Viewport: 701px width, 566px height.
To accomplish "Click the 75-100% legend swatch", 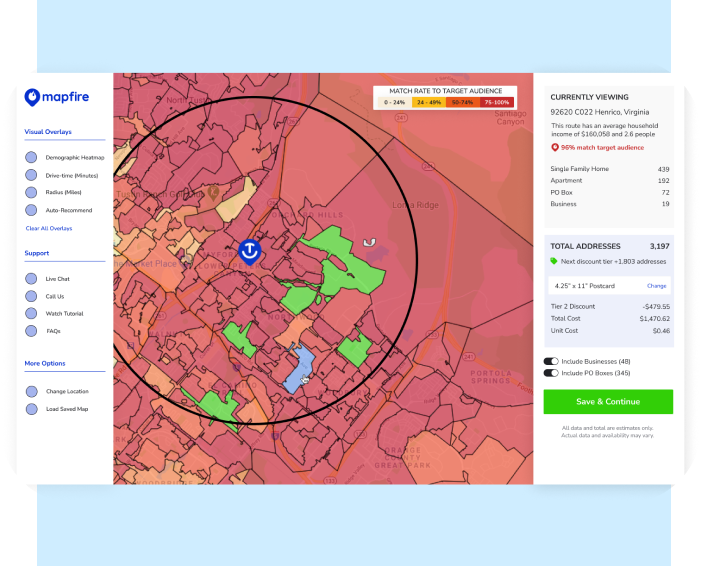I will (497, 102).
